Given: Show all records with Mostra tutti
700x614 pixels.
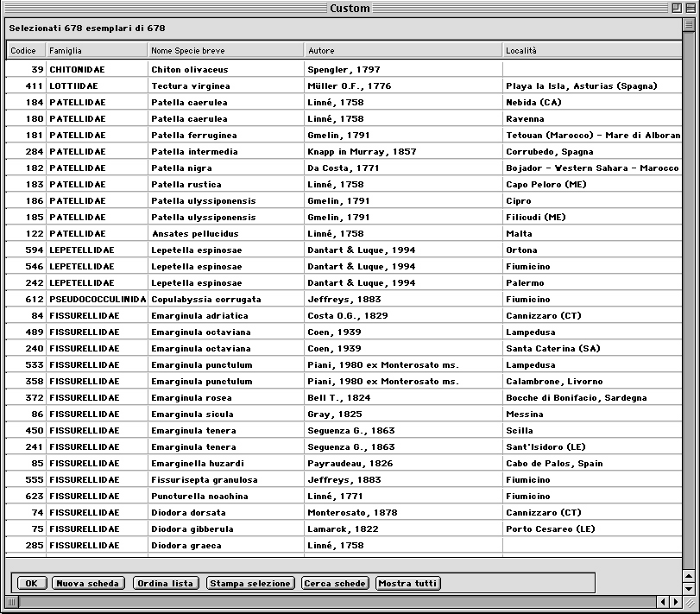Looking at the screenshot, I should click(408, 584).
